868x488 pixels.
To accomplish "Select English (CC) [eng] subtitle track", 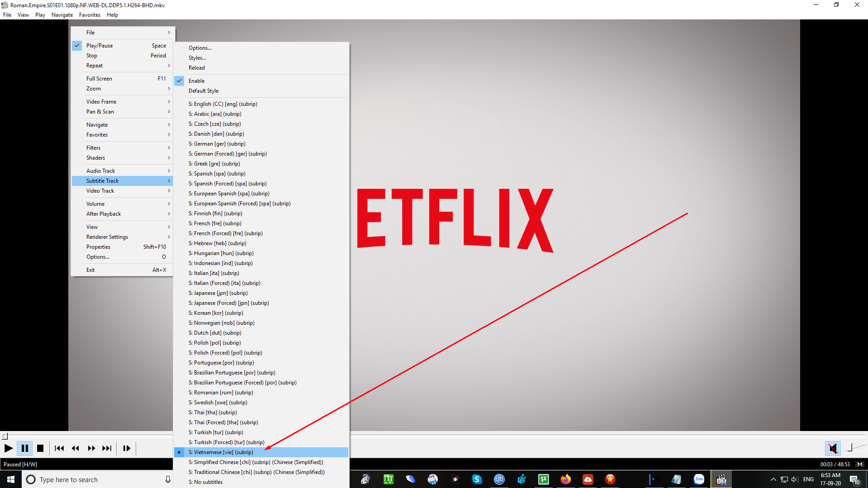I will coord(261,104).
